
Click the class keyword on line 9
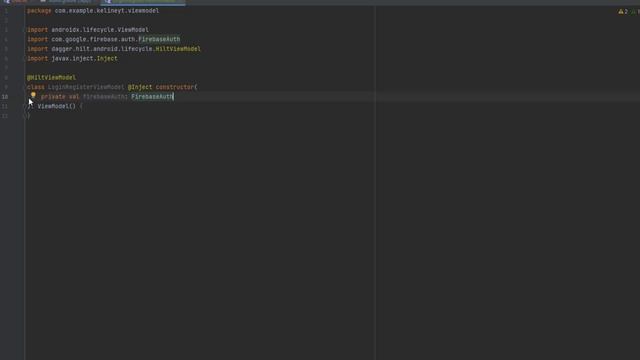coord(36,87)
